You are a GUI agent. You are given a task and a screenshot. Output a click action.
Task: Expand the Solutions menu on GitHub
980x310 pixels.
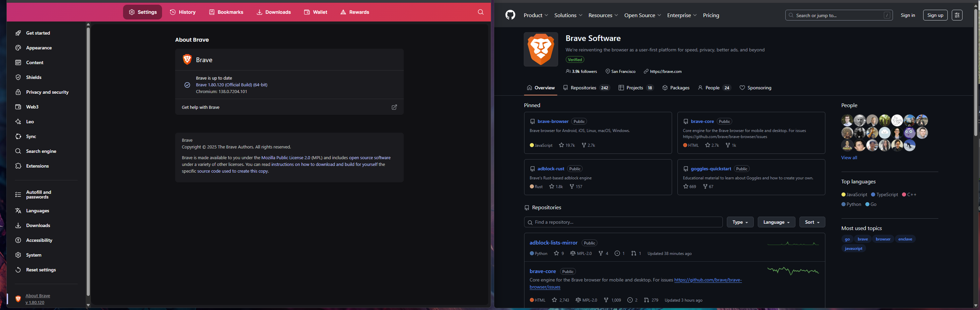(568, 15)
